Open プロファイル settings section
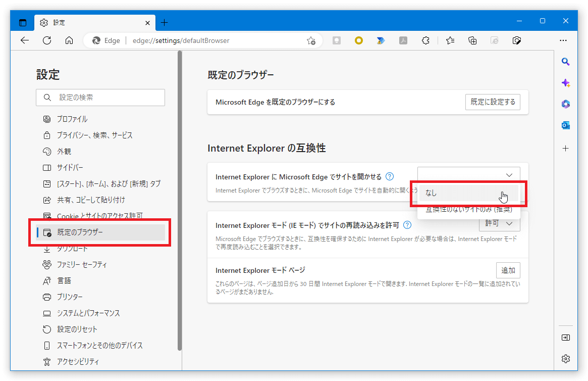Image resolution: width=588 pixels, height=381 pixels. pyautogui.click(x=72, y=119)
